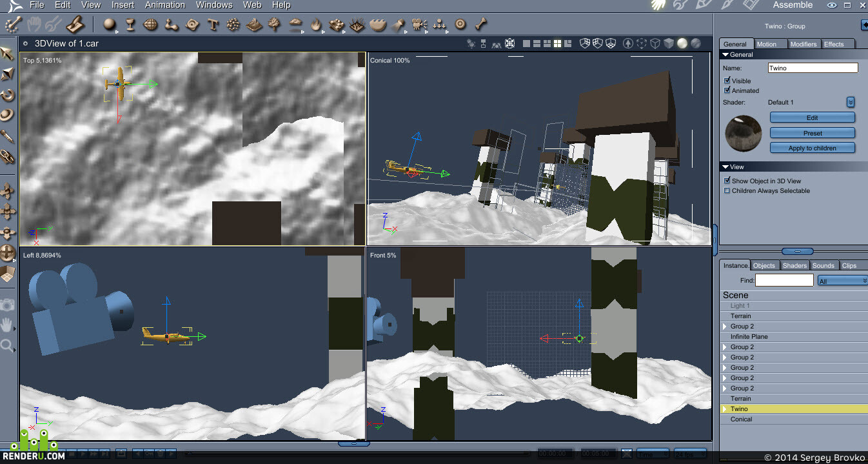Open the Time dropdown in bottom bar
Image resolution: width=868 pixels, height=464 pixels.
click(x=653, y=454)
